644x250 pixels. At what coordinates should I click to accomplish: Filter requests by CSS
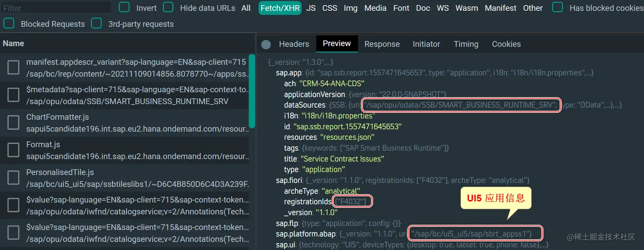[330, 8]
